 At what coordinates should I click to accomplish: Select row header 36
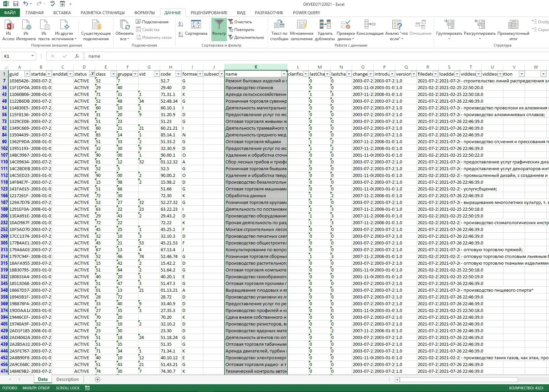tap(4, 87)
